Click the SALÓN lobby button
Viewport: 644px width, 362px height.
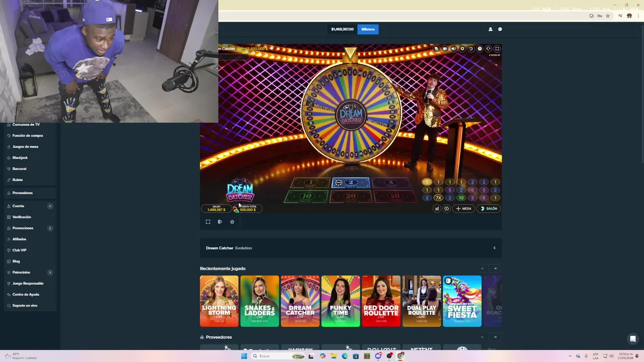489,209
